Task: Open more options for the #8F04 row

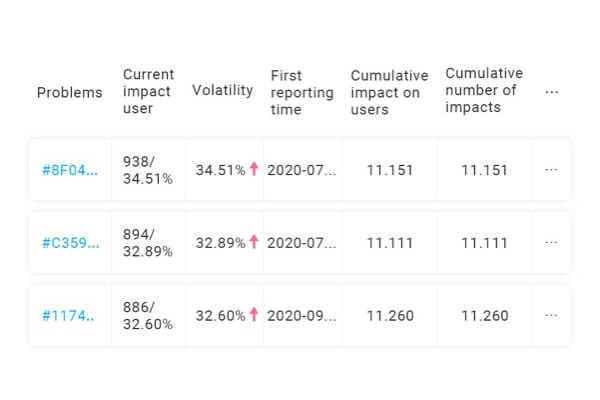Action: pyautogui.click(x=551, y=170)
